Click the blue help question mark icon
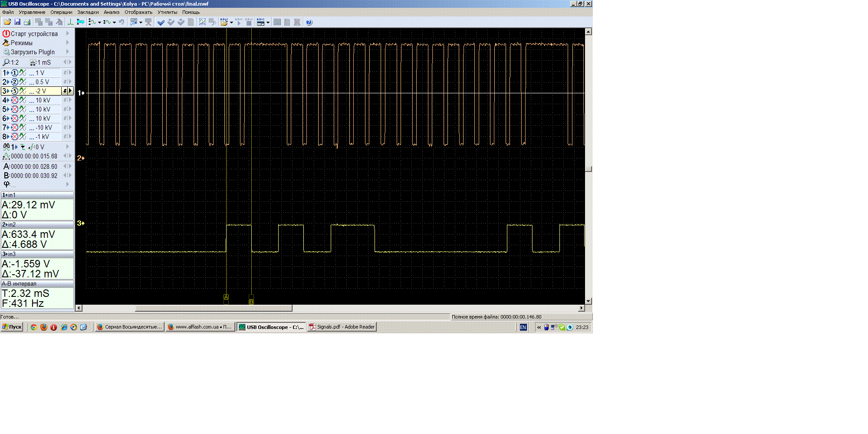The height and width of the screenshot is (434, 868). [x=309, y=23]
